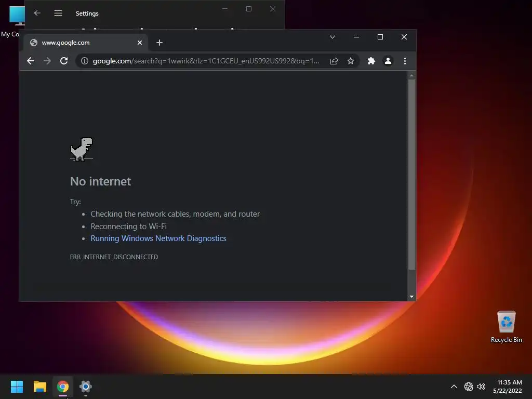This screenshot has height=399, width=532.
Task: Show hidden system tray icons
Action: pos(454,387)
